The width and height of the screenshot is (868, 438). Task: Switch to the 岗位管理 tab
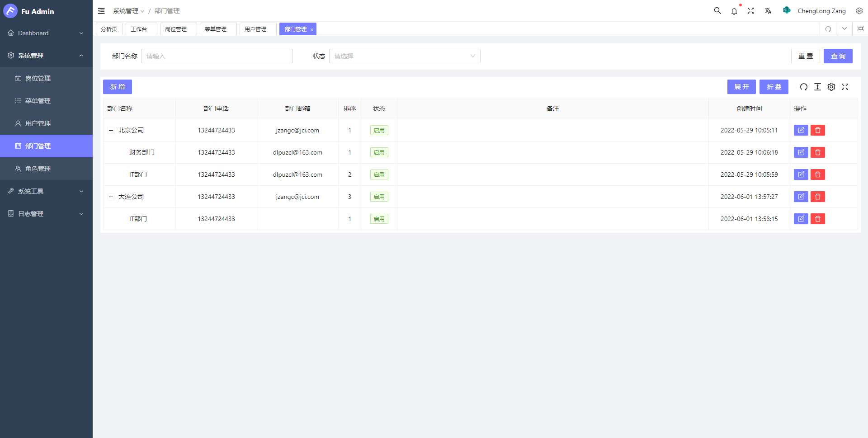click(x=178, y=29)
